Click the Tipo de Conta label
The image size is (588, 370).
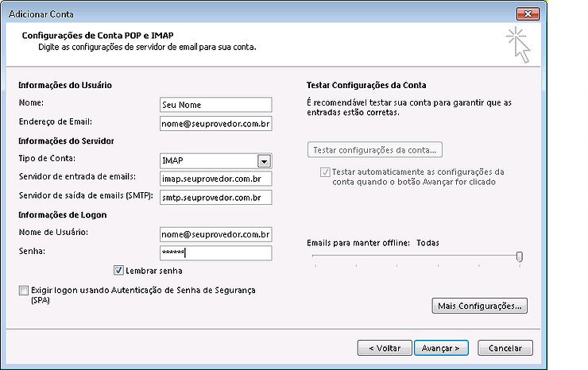click(47, 158)
